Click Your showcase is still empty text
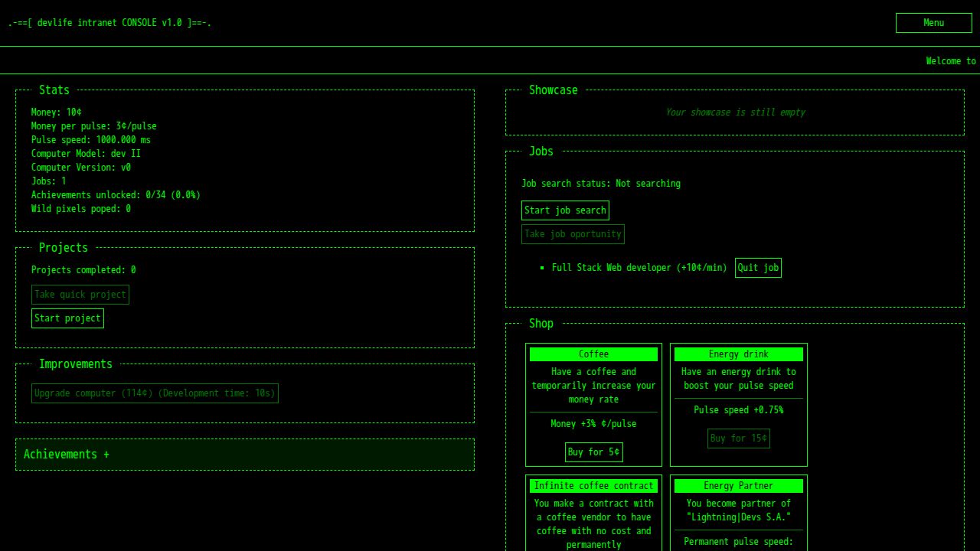Viewport: 980px width, 551px height. tap(735, 112)
